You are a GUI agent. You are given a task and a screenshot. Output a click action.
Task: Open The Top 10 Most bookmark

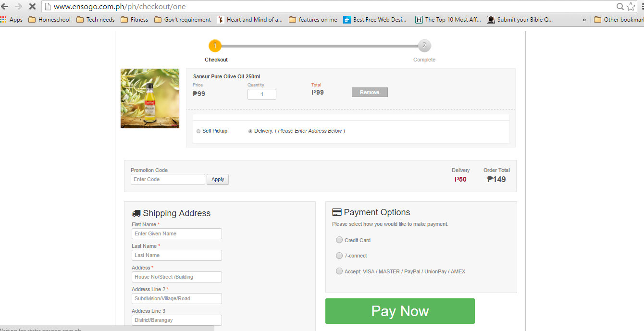tap(448, 20)
